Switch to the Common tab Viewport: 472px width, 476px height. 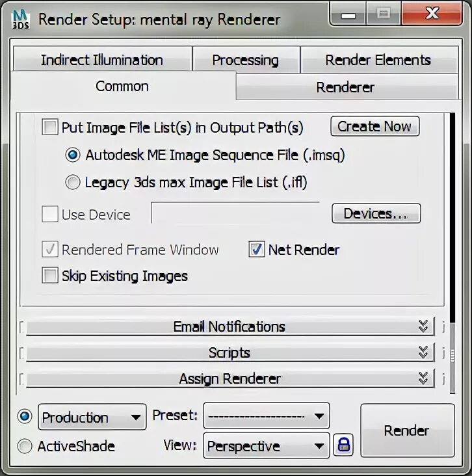click(x=123, y=86)
